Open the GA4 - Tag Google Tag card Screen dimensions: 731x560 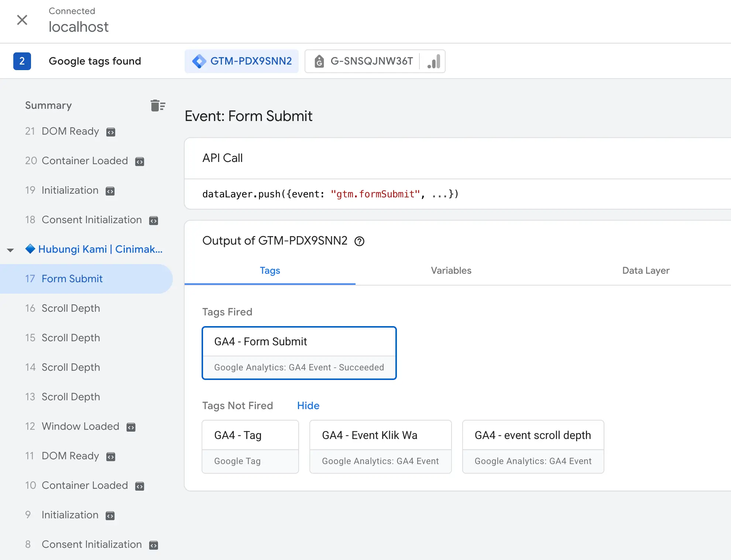coord(250,447)
